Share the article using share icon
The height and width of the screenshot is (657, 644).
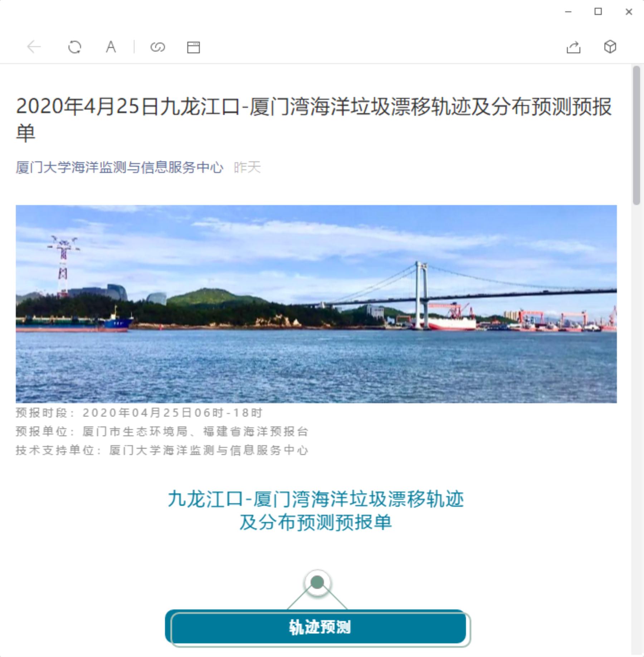pyautogui.click(x=574, y=47)
